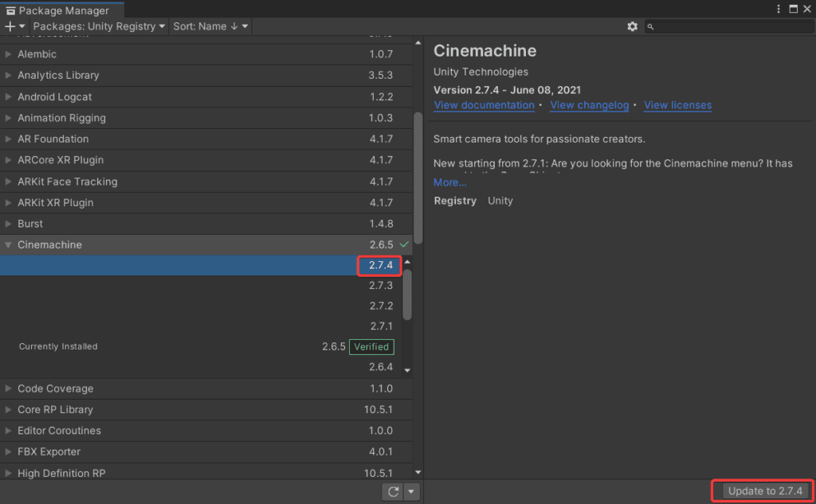Click the refresh packages icon
Screen dimensions: 816x504
[393, 491]
